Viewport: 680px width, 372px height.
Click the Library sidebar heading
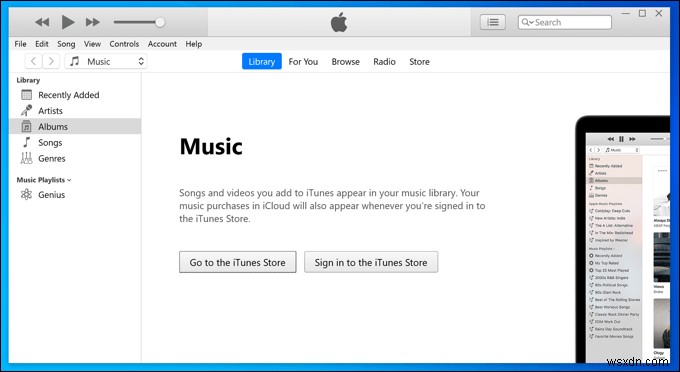click(28, 80)
